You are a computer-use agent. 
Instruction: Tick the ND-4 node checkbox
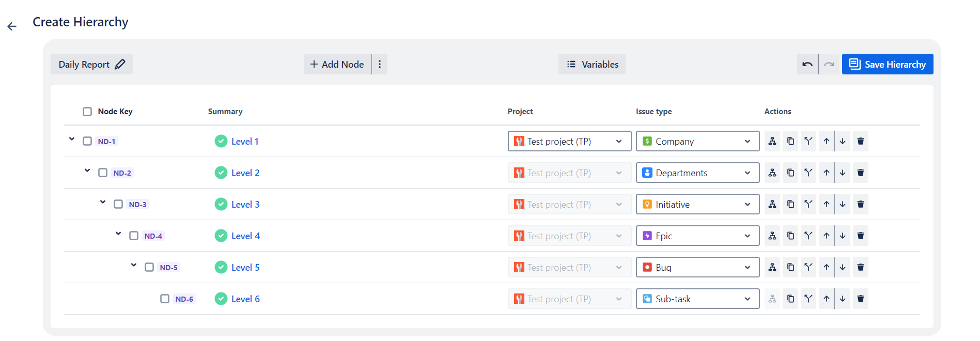coord(134,236)
